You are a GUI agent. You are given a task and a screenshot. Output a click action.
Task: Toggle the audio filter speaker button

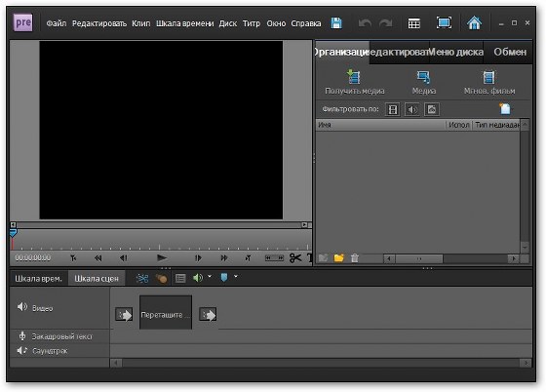(411, 109)
